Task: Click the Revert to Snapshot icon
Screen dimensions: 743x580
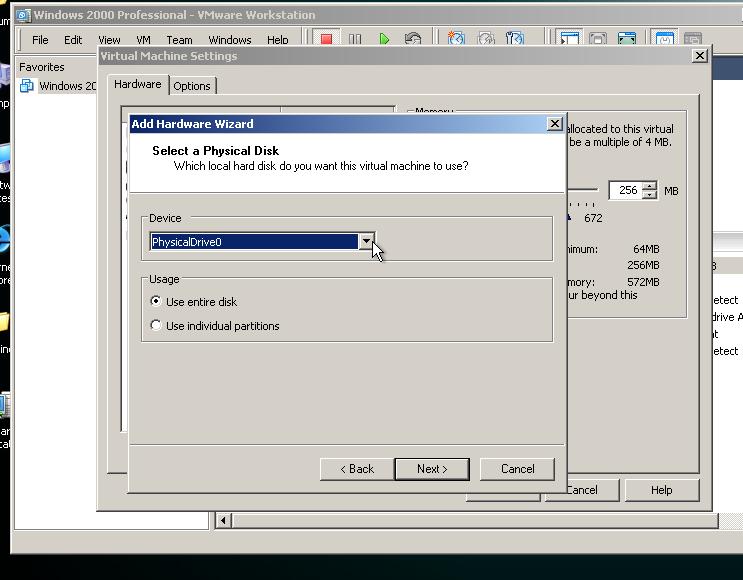Action: tap(485, 39)
